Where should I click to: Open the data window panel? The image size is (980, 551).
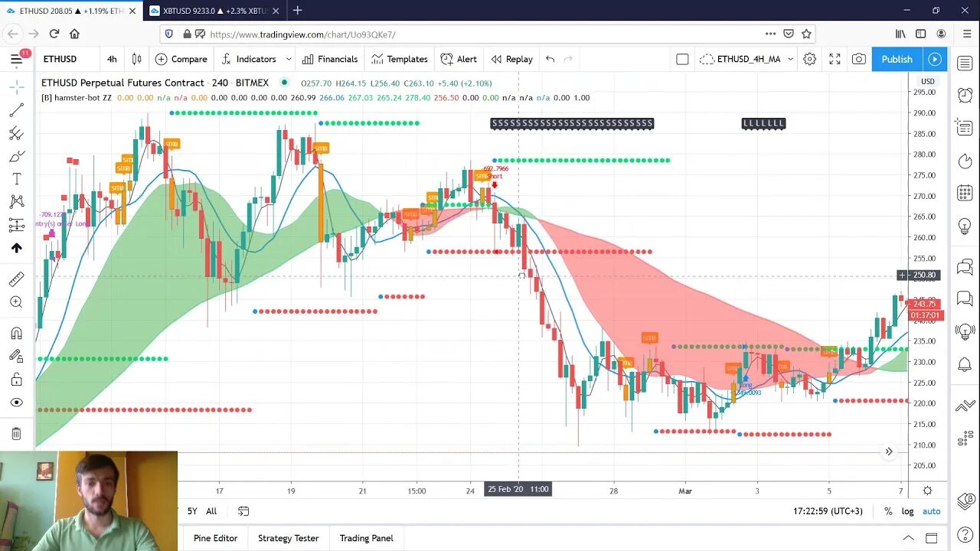[x=965, y=128]
